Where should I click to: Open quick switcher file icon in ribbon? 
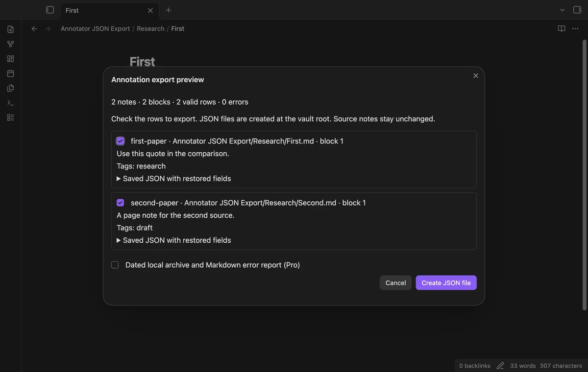click(x=10, y=29)
